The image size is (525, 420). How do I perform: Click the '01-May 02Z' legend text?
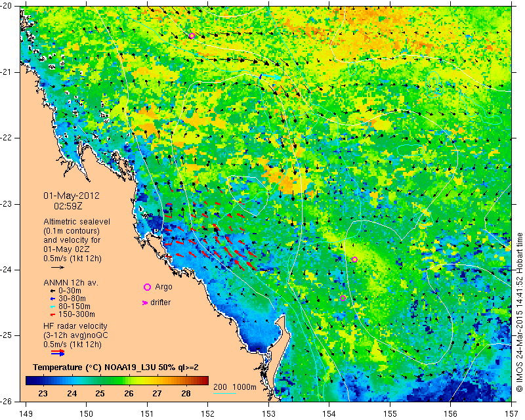click(67, 249)
